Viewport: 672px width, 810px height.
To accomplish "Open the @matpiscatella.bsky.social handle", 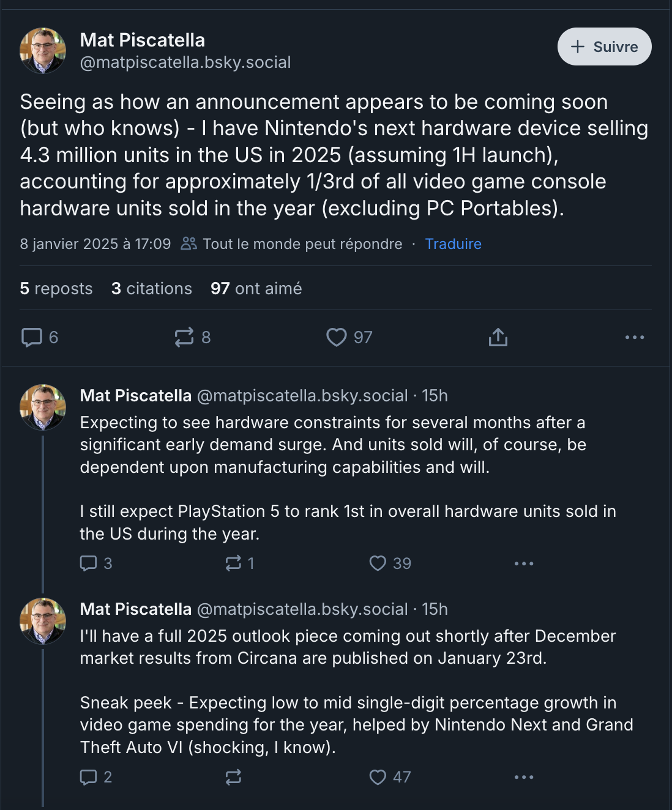I will coord(185,62).
